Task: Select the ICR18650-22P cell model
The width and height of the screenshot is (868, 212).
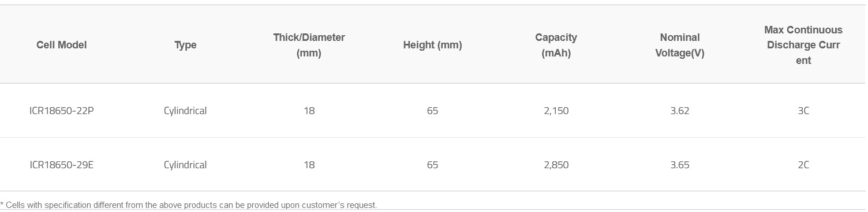Action: click(62, 111)
